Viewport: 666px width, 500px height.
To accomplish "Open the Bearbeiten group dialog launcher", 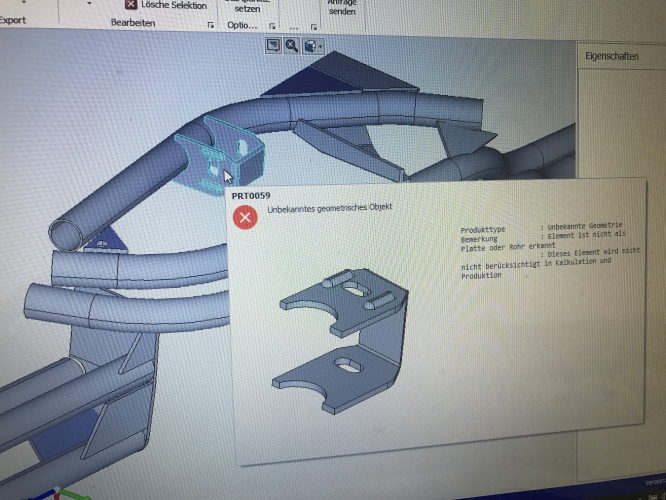I will tap(211, 23).
